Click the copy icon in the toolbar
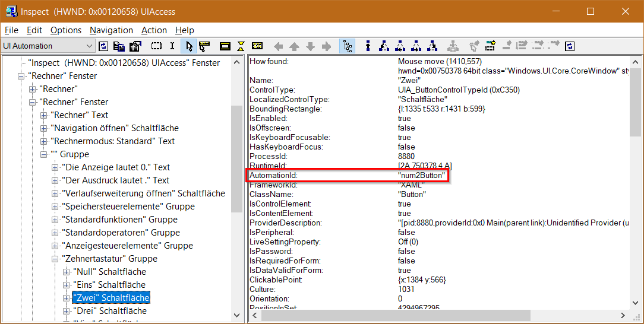The image size is (644, 324). point(119,46)
